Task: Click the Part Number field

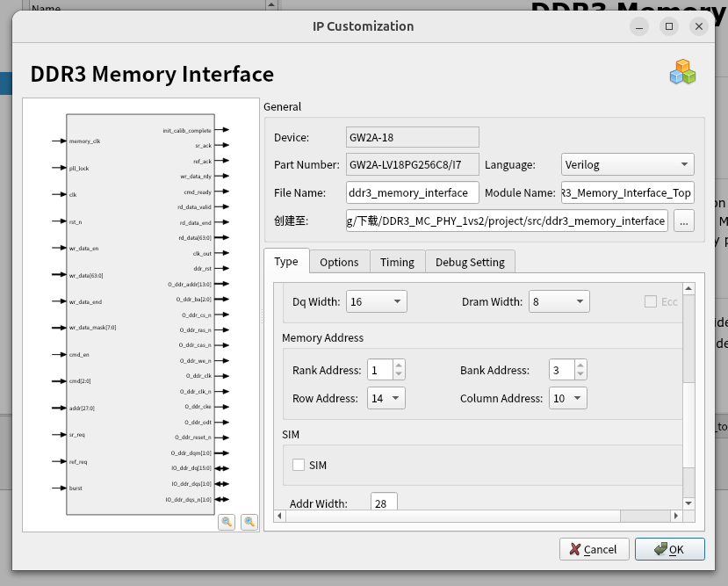Action: pos(412,164)
